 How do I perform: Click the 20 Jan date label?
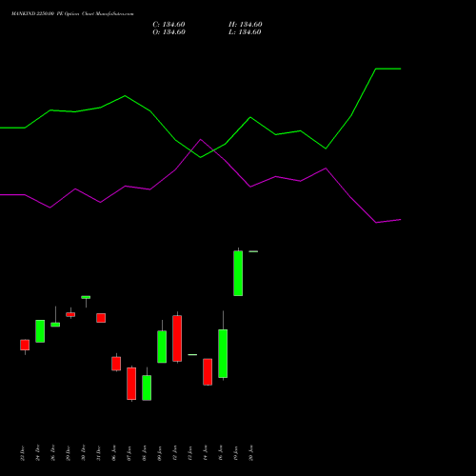pos(251,453)
